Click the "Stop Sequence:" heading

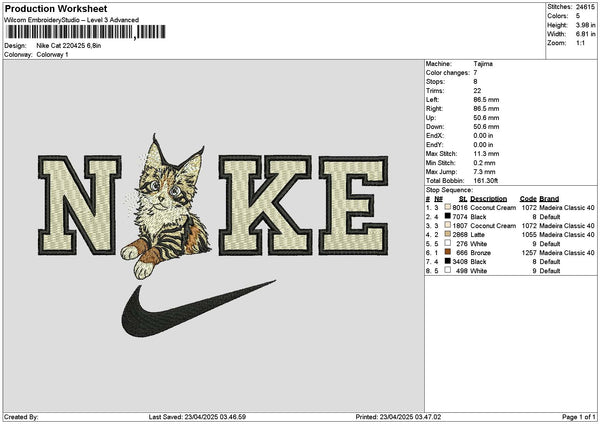[x=449, y=190]
